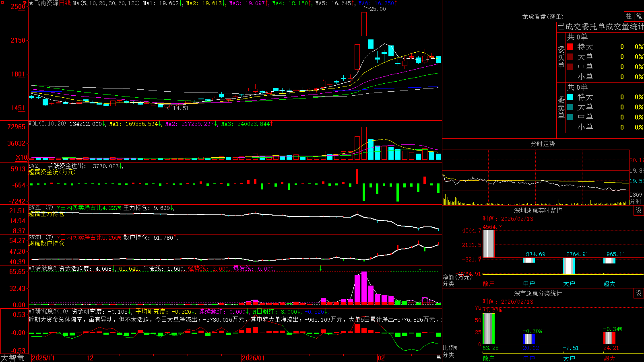Click the 超赢主力持仓 label

(x=46, y=214)
